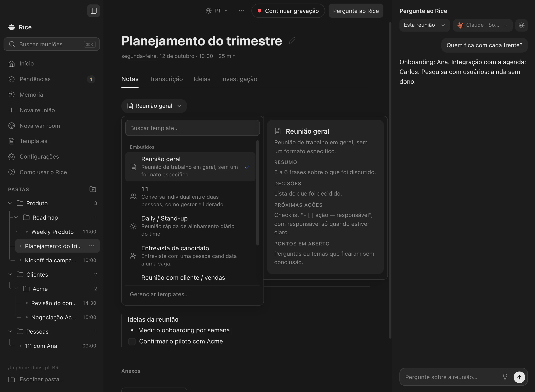Collapse the Clientes folder
The height and width of the screenshot is (392, 535).
coord(10,274)
